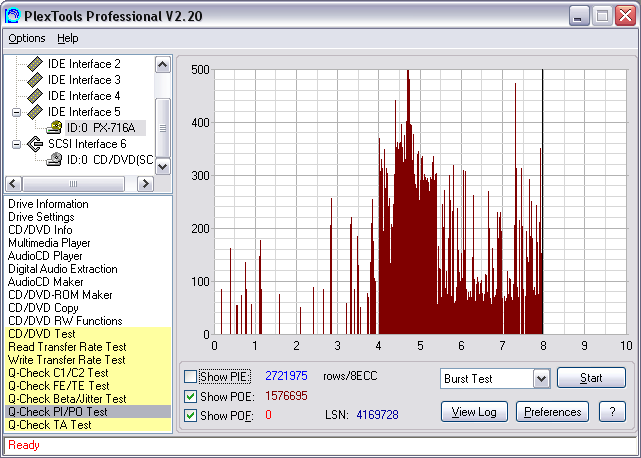Open the Help menu
This screenshot has width=641, height=458.
click(67, 38)
